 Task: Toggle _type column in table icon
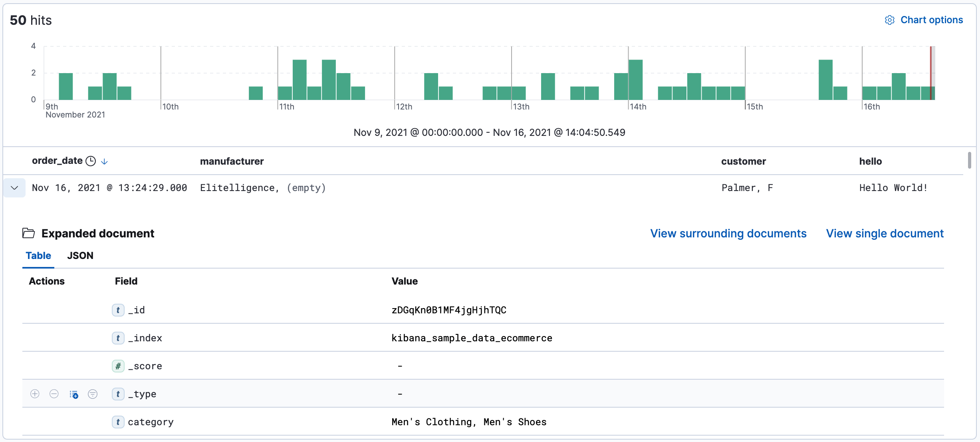coord(73,394)
